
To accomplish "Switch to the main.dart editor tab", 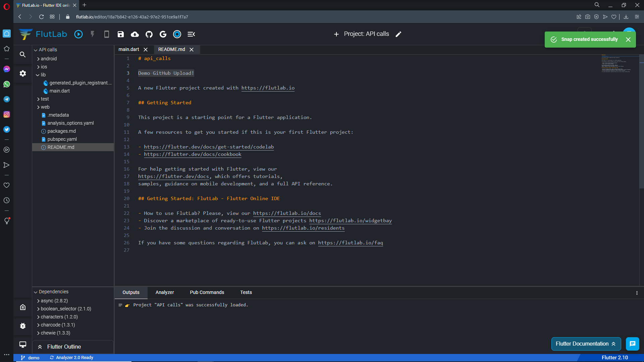I will (x=129, y=50).
